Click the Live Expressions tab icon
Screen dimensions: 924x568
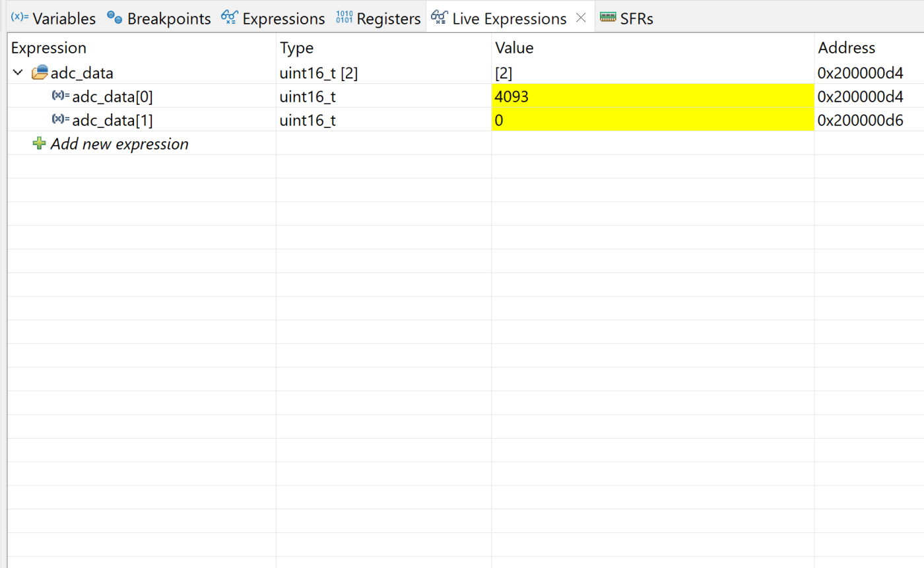[438, 18]
